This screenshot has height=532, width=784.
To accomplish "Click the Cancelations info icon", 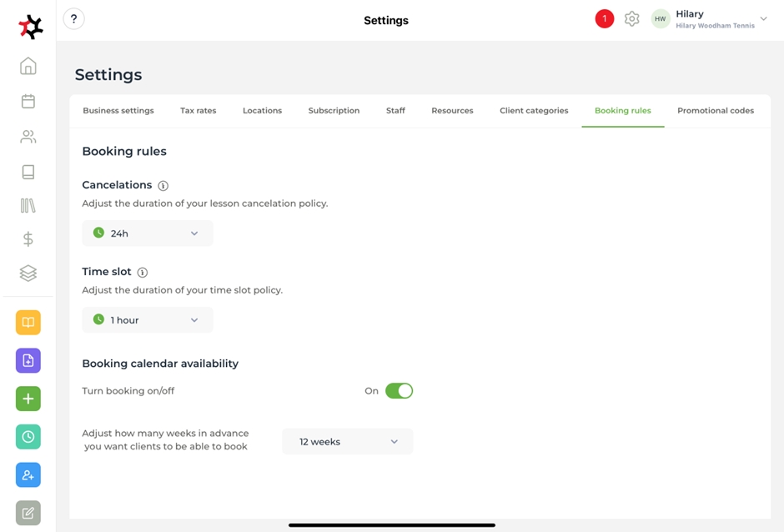I will point(163,186).
